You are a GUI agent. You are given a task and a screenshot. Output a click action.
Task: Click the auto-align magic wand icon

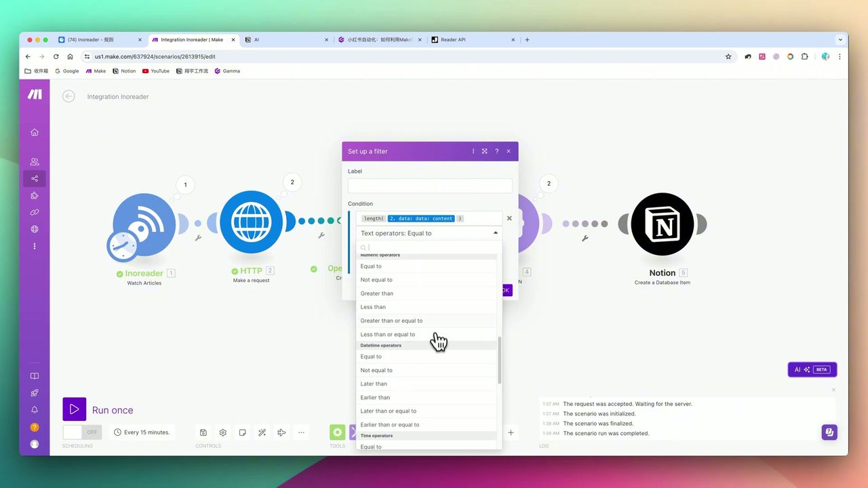click(x=262, y=432)
